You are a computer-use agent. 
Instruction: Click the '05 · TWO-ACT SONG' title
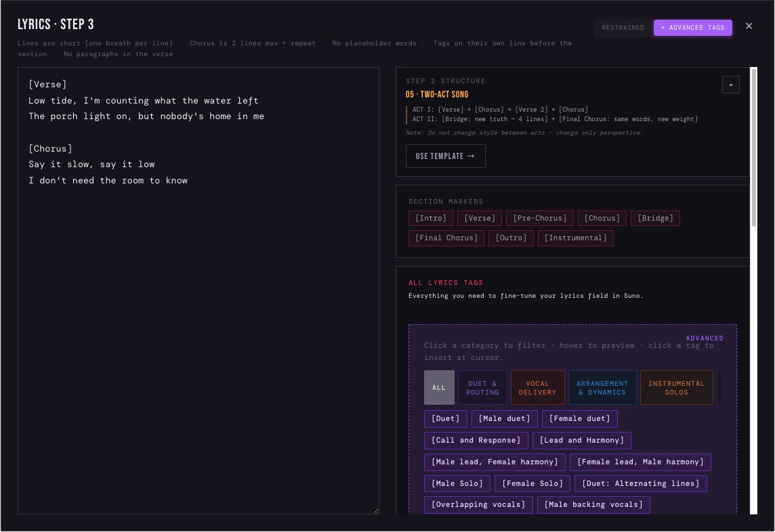click(437, 94)
